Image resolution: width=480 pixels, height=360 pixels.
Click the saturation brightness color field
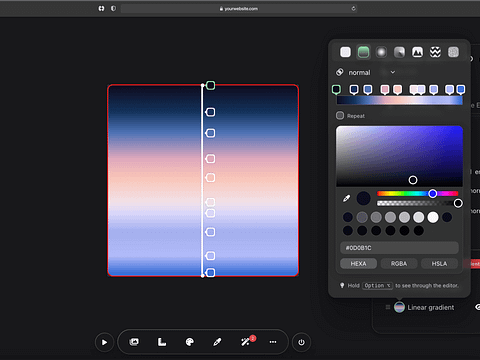[399, 156]
